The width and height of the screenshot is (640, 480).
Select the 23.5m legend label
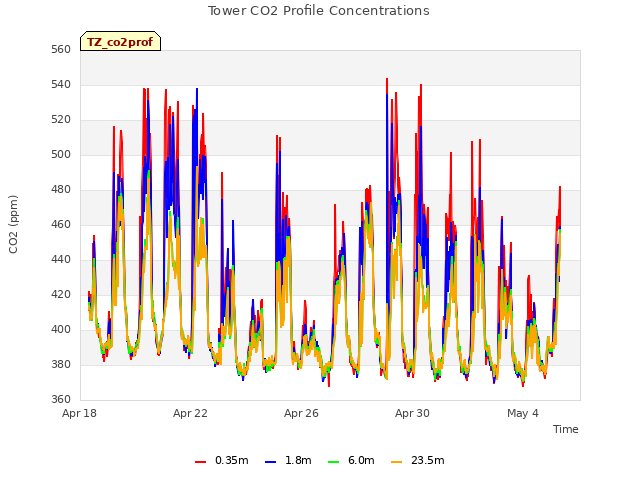(427, 460)
